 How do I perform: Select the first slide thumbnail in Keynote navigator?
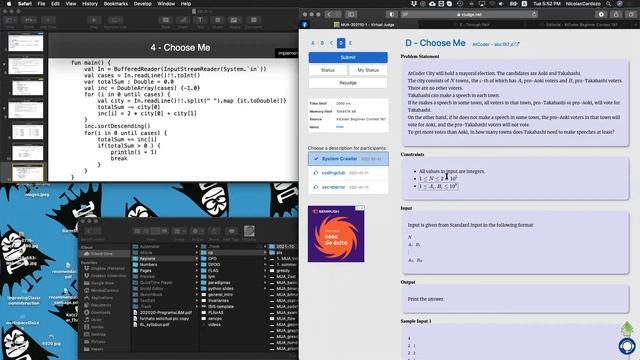(26, 43)
